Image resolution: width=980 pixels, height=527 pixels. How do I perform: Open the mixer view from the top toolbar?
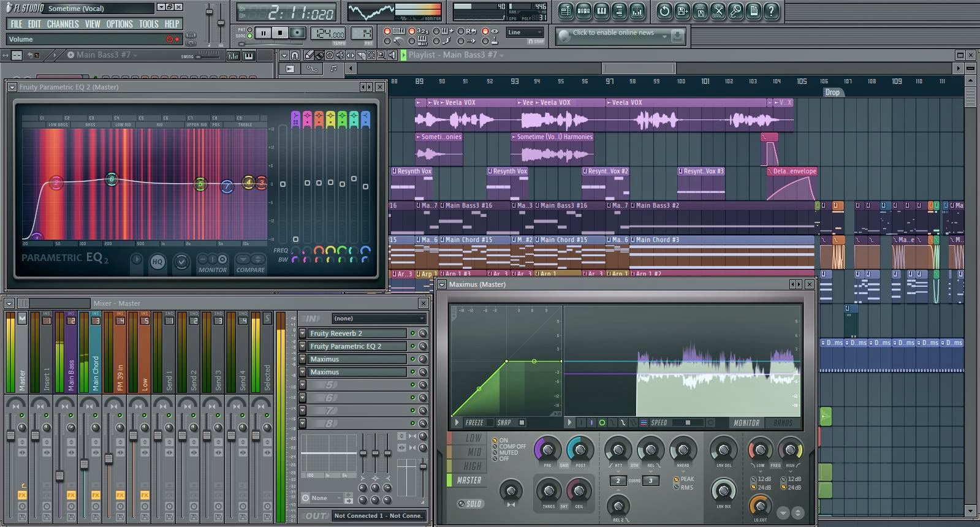click(637, 10)
